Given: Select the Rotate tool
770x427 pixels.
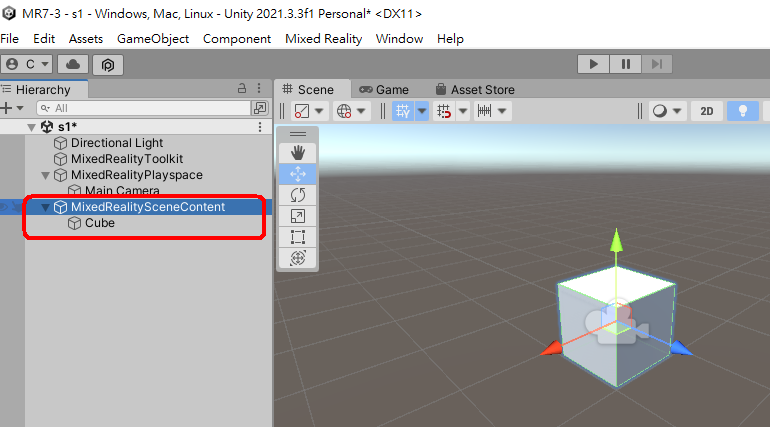Looking at the screenshot, I should (298, 195).
